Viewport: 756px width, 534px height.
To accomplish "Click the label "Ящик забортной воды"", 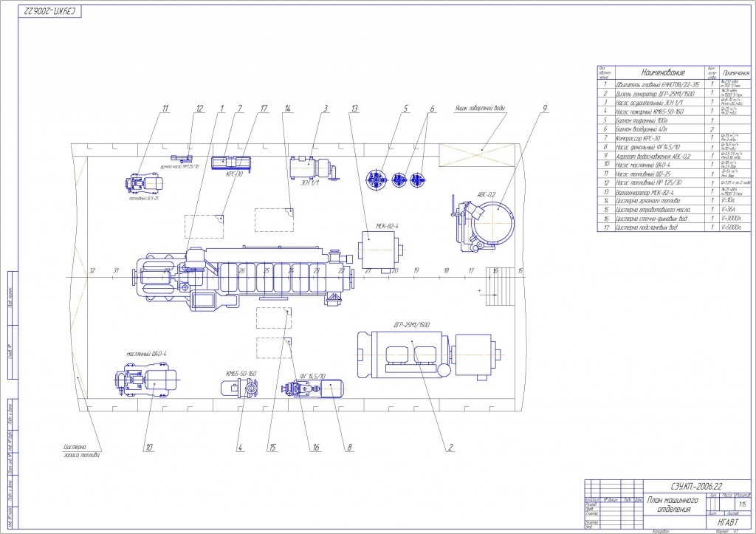I will pyautogui.click(x=479, y=108).
